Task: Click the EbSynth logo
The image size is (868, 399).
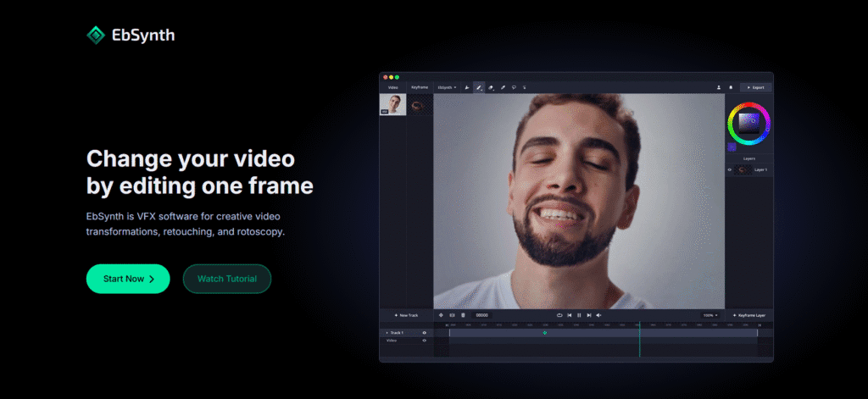Action: 131,35
